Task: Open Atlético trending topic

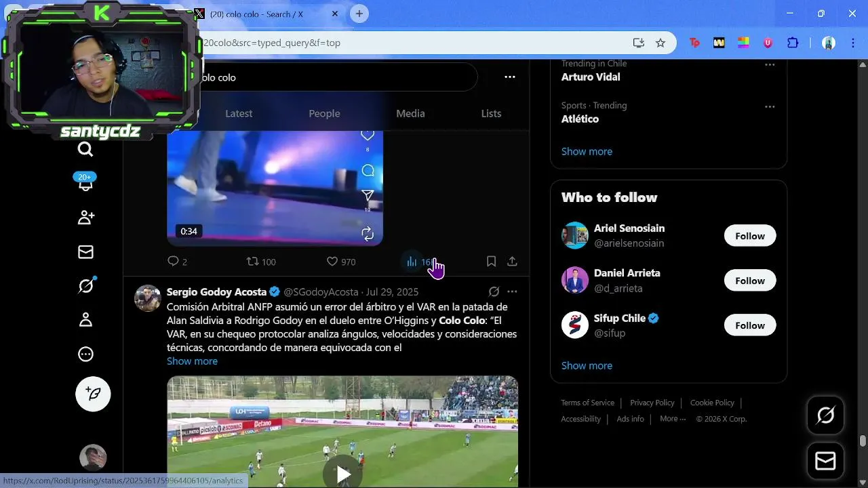Action: click(580, 119)
